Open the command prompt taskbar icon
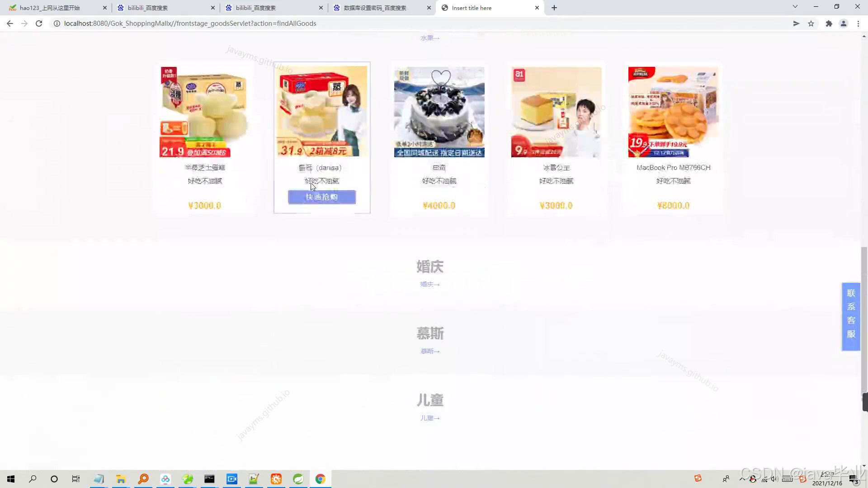The width and height of the screenshot is (868, 488). click(209, 479)
